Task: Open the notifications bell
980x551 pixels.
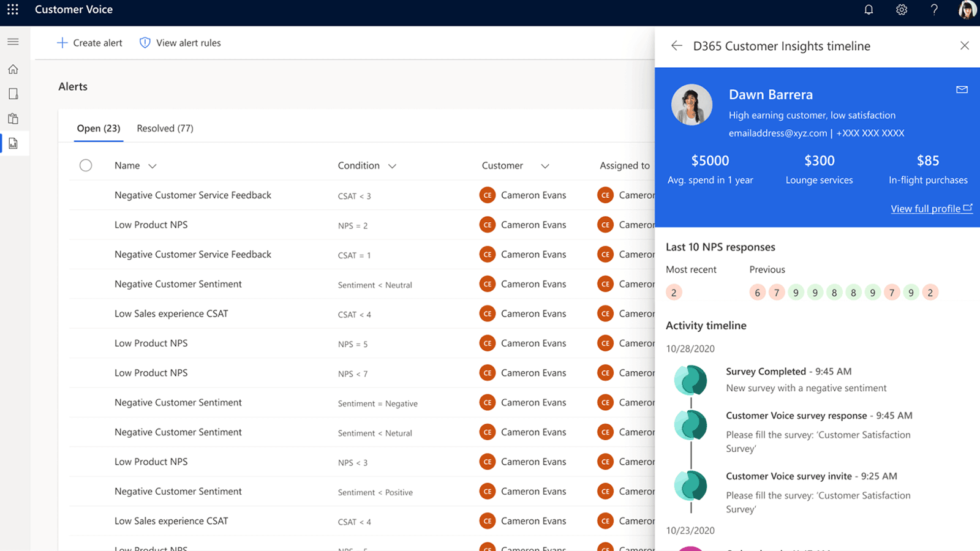Action: tap(869, 10)
